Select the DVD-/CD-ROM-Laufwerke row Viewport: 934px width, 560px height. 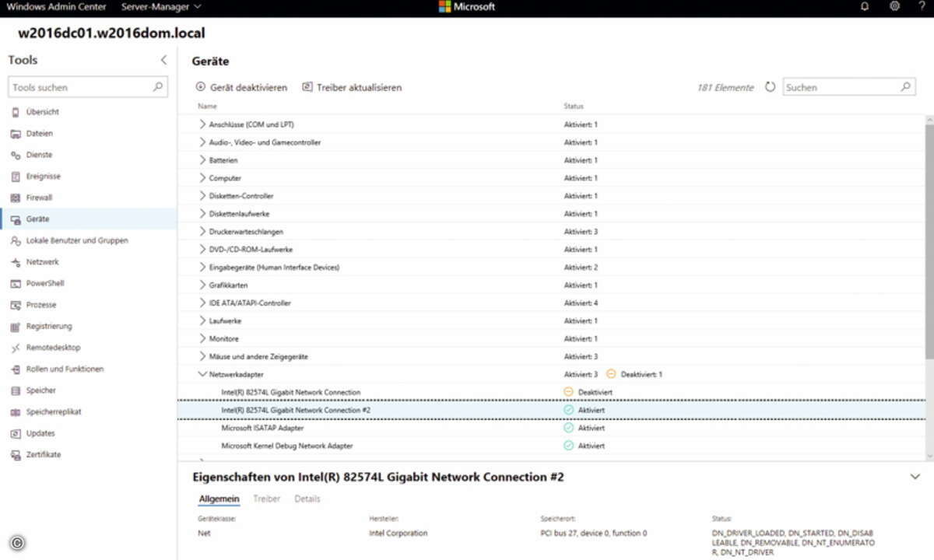click(551, 250)
